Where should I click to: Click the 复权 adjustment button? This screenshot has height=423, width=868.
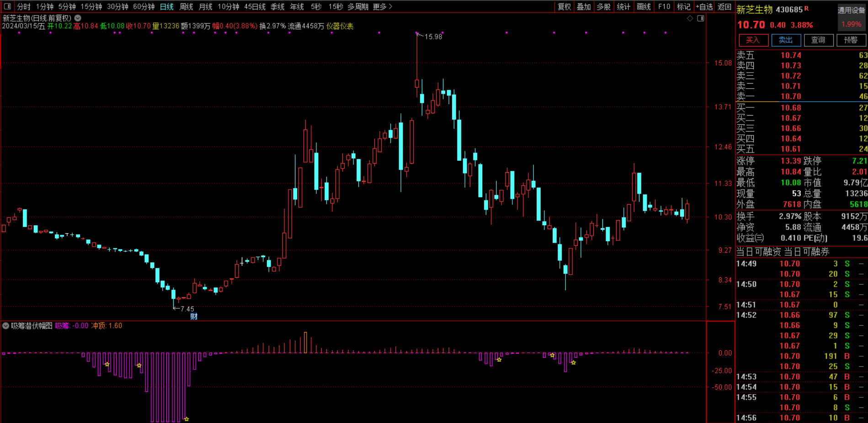click(564, 6)
